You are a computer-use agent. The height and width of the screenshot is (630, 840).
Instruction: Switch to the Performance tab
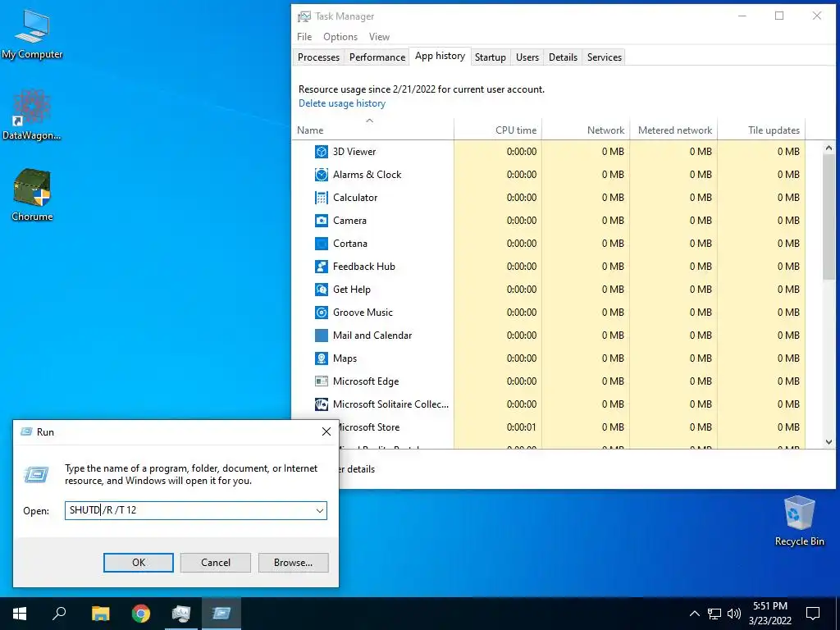[377, 57]
